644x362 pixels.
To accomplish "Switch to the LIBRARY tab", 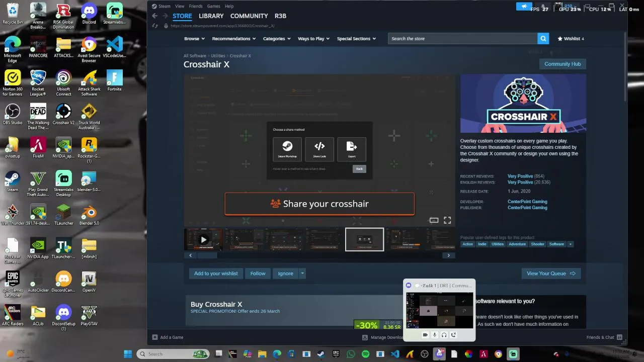I will 211,16.
